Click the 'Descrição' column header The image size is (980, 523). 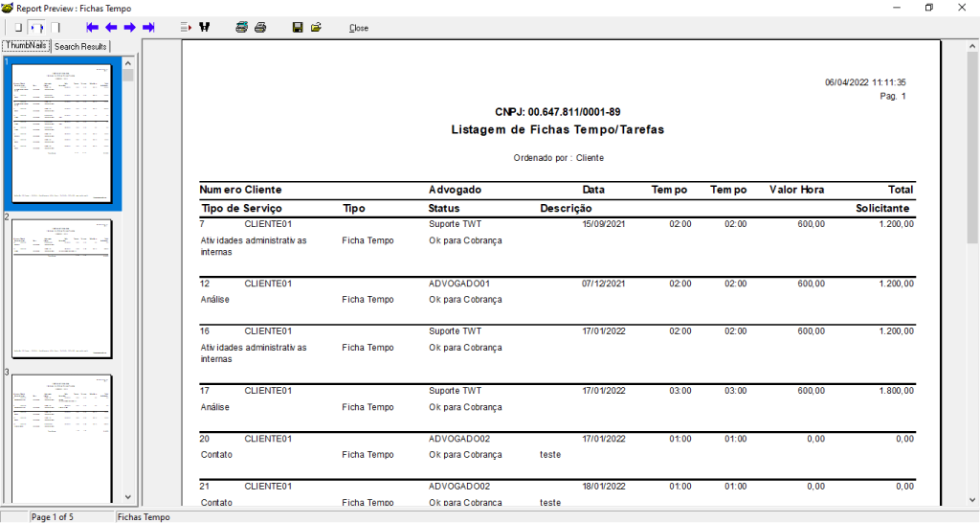566,208
